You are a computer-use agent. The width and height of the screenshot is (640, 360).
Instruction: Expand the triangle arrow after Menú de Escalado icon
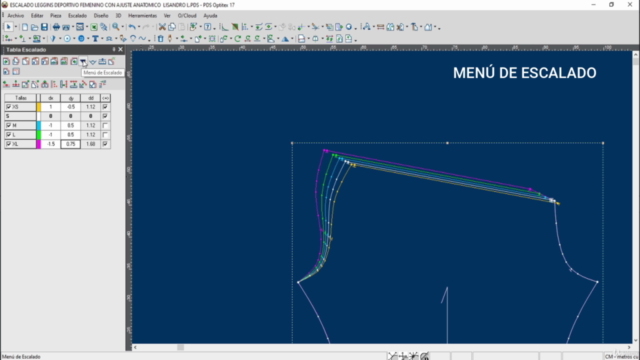click(x=93, y=62)
